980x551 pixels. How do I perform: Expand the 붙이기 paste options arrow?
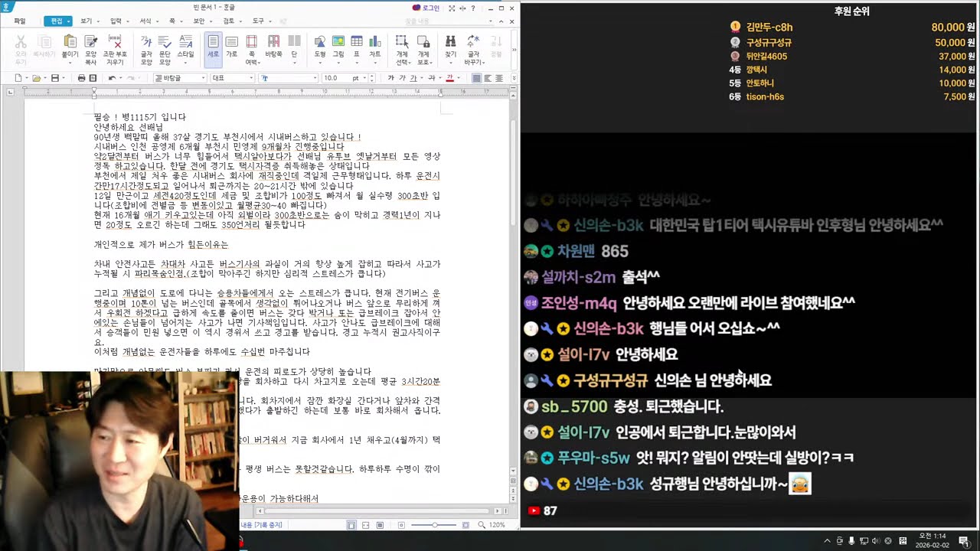pos(70,61)
